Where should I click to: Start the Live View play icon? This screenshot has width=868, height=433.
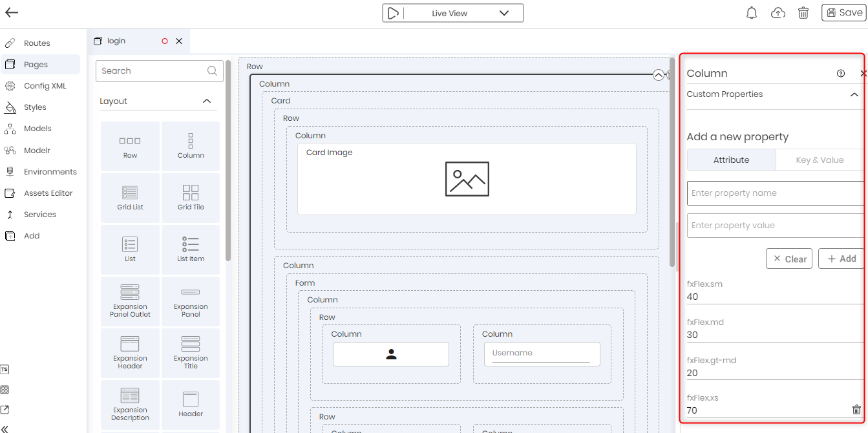393,13
